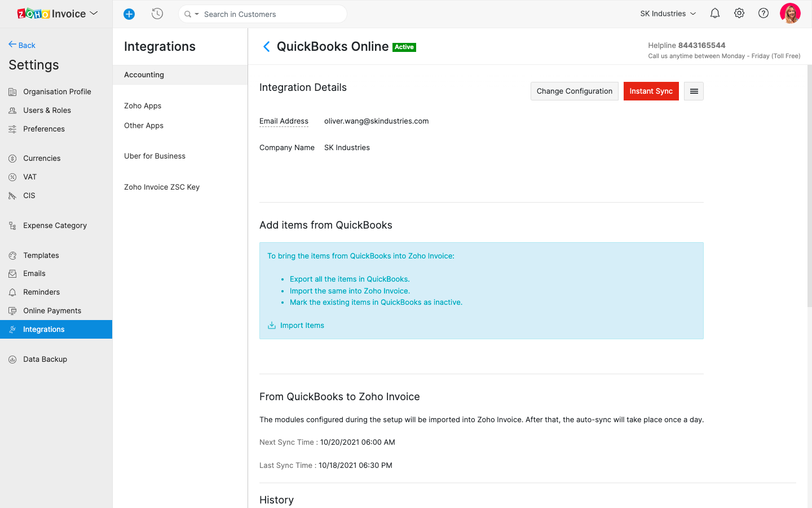Click the Back link above Settings
The image size is (812, 508).
point(22,45)
